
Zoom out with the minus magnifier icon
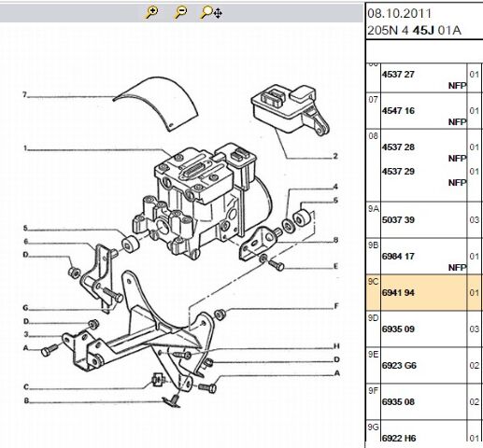[x=181, y=12]
